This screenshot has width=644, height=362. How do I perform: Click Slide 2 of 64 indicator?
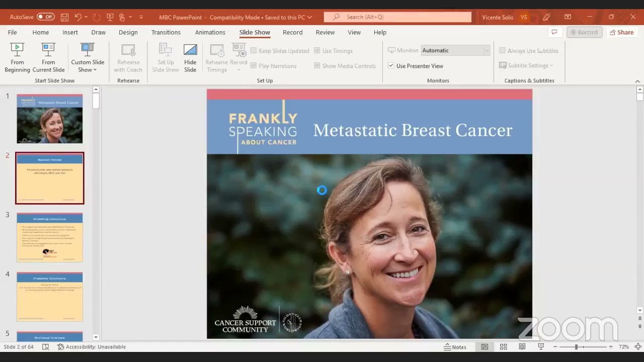coord(19,347)
